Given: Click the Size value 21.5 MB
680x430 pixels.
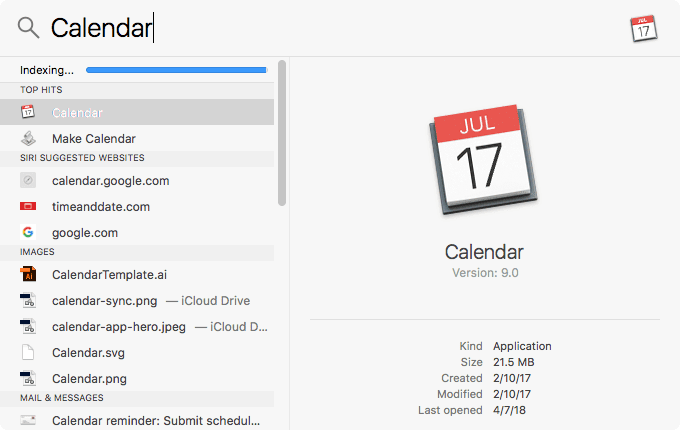Looking at the screenshot, I should pyautogui.click(x=513, y=362).
